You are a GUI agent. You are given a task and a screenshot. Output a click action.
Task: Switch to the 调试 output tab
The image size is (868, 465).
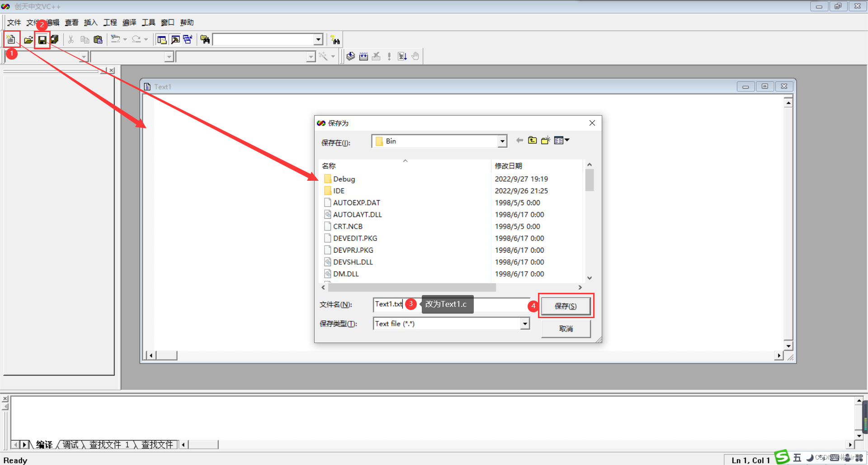coord(71,445)
